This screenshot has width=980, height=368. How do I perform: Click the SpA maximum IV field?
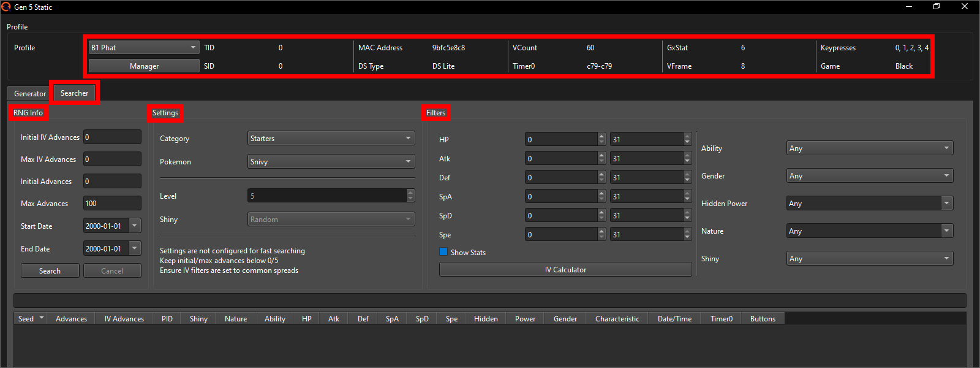(650, 196)
